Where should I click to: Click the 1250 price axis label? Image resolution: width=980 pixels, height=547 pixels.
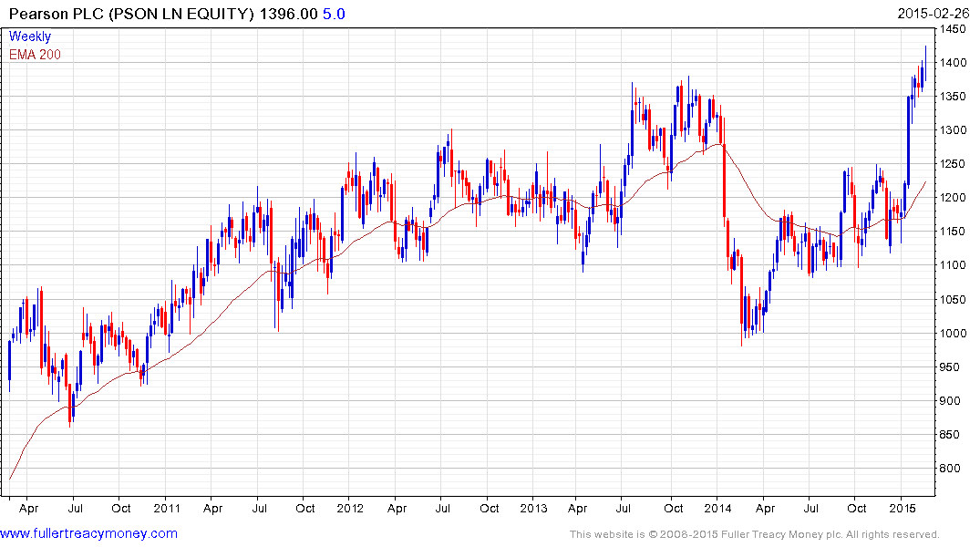954,164
